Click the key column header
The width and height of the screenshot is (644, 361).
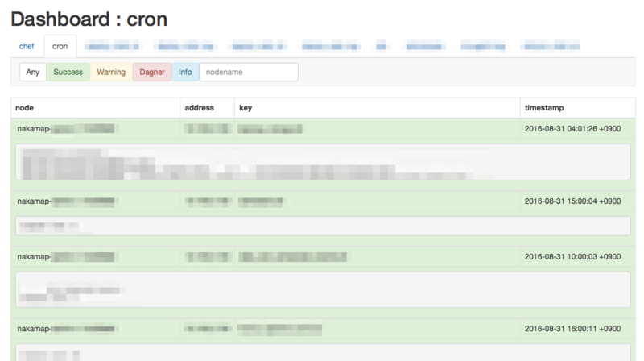click(377, 108)
